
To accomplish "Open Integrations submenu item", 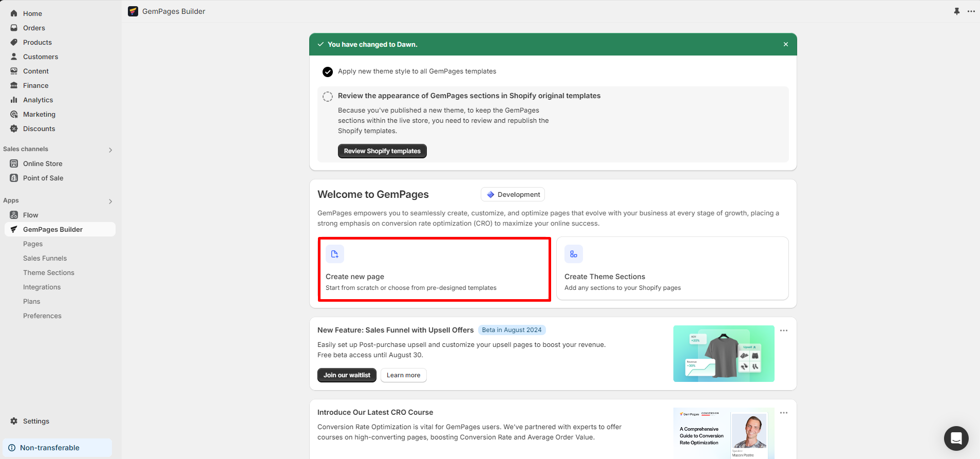I will coord(42,287).
